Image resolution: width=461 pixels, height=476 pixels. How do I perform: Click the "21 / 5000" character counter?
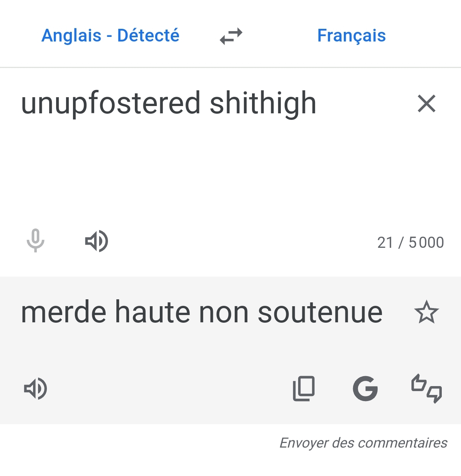pyautogui.click(x=410, y=243)
